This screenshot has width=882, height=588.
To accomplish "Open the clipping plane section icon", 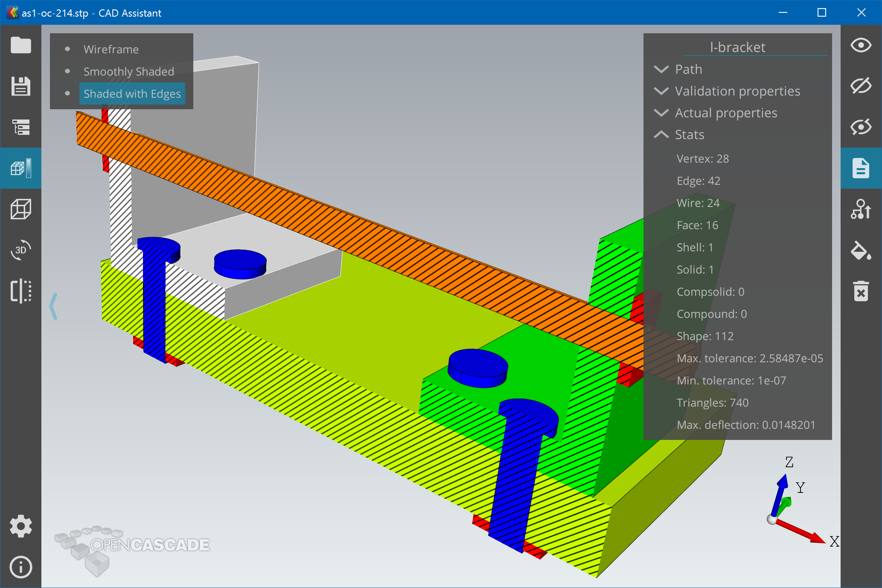I will [x=20, y=291].
